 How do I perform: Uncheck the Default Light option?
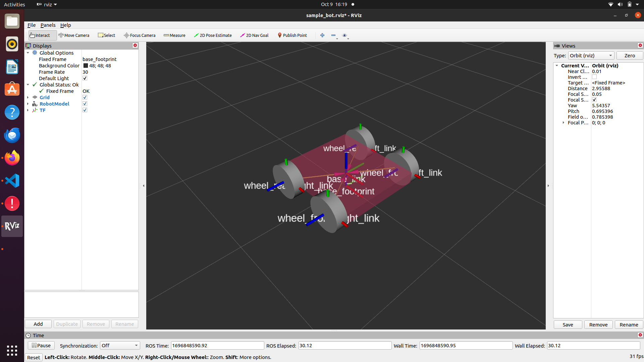[85, 78]
